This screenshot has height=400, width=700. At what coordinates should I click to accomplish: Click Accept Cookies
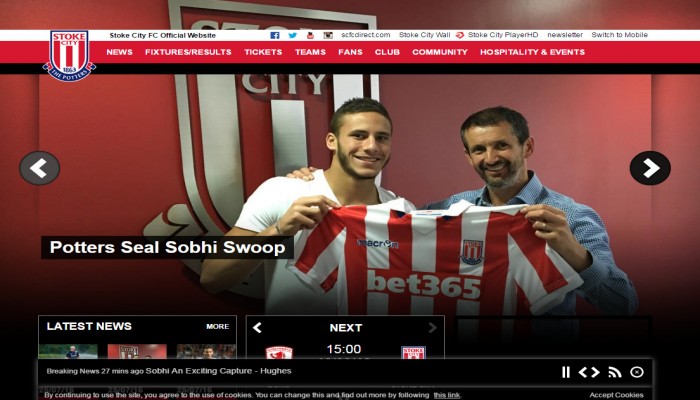(x=617, y=395)
